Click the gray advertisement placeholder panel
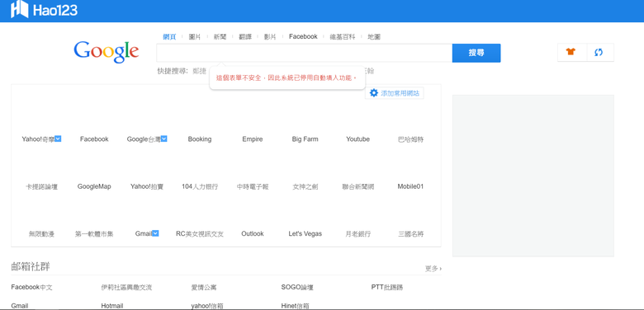Viewport: 644px width, 310px height. [533, 176]
